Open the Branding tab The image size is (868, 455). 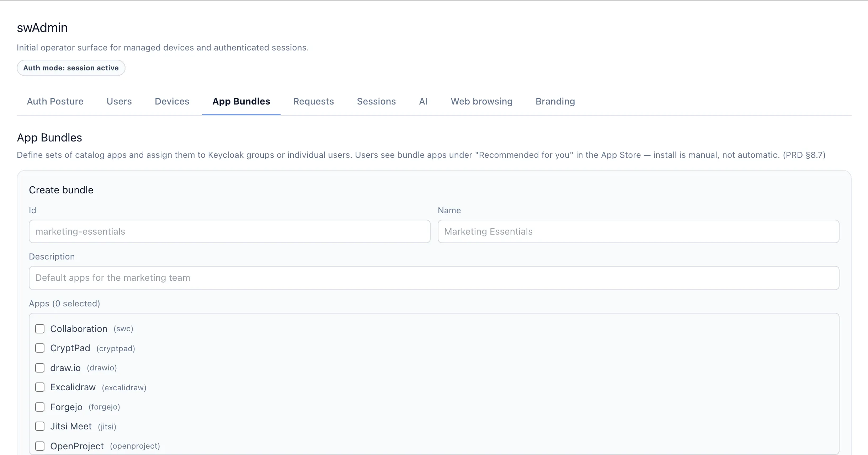(x=555, y=101)
